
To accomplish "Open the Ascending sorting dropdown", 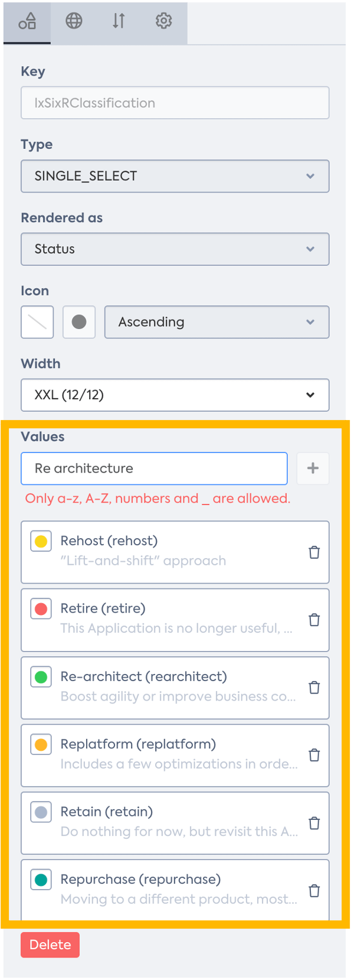I will [x=216, y=322].
